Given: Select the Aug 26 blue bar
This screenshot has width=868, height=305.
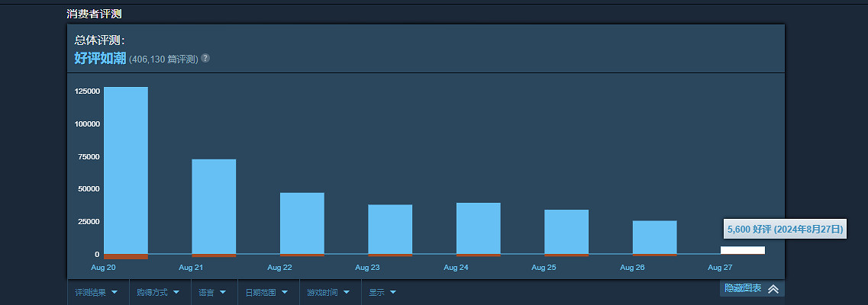Looking at the screenshot, I should [x=655, y=237].
